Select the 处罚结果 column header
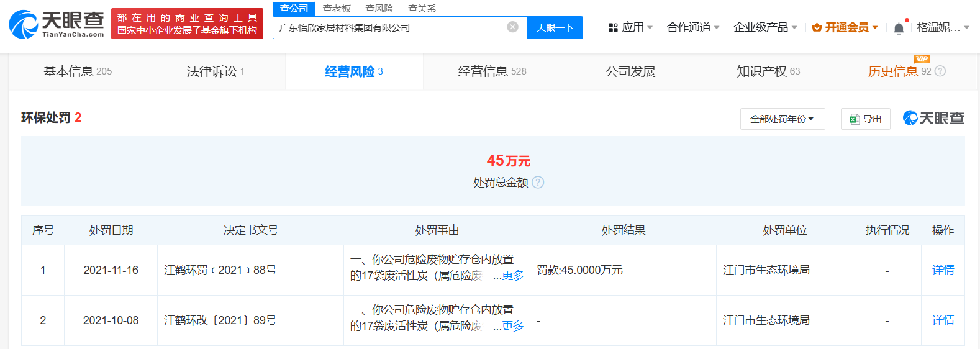This screenshot has height=349, width=980. click(x=623, y=230)
